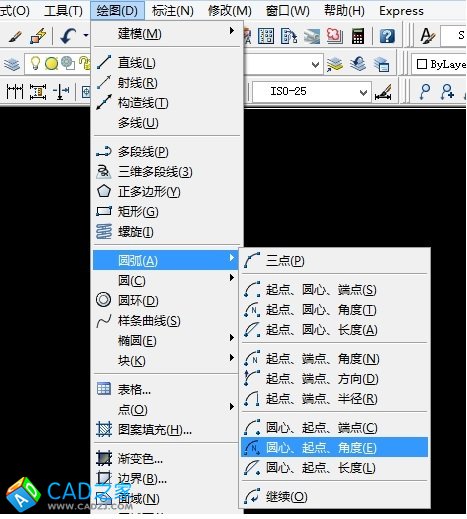Expand the ISO-25 dimension style dropdown
This screenshot has width=467, height=519.
pos(363,92)
